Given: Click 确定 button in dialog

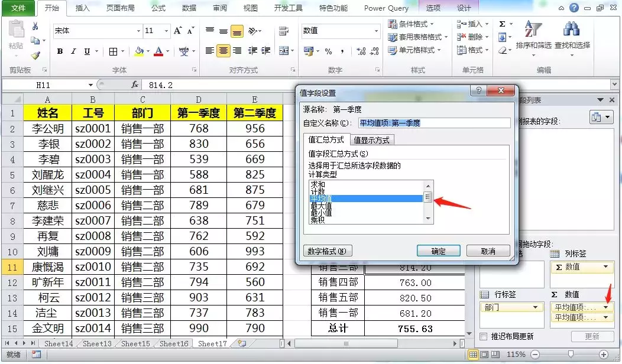Looking at the screenshot, I should 438,251.
